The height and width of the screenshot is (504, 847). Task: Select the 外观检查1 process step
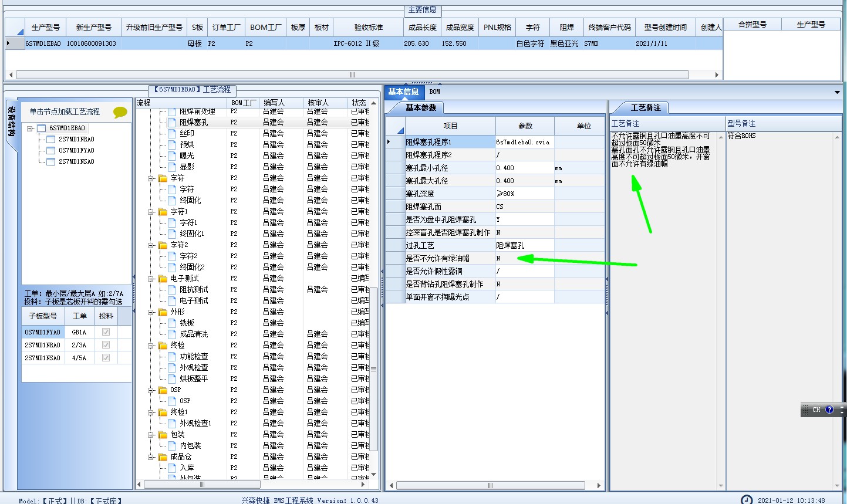coord(195,424)
